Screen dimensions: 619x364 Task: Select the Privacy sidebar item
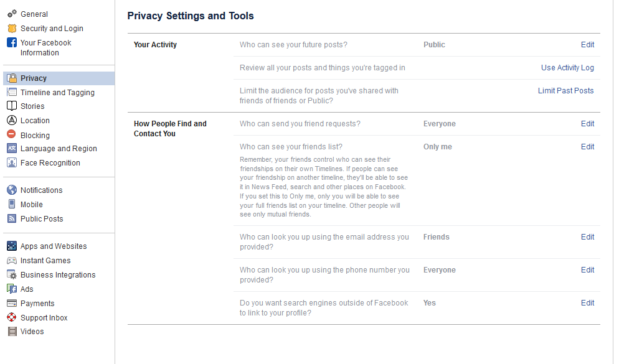click(x=34, y=78)
